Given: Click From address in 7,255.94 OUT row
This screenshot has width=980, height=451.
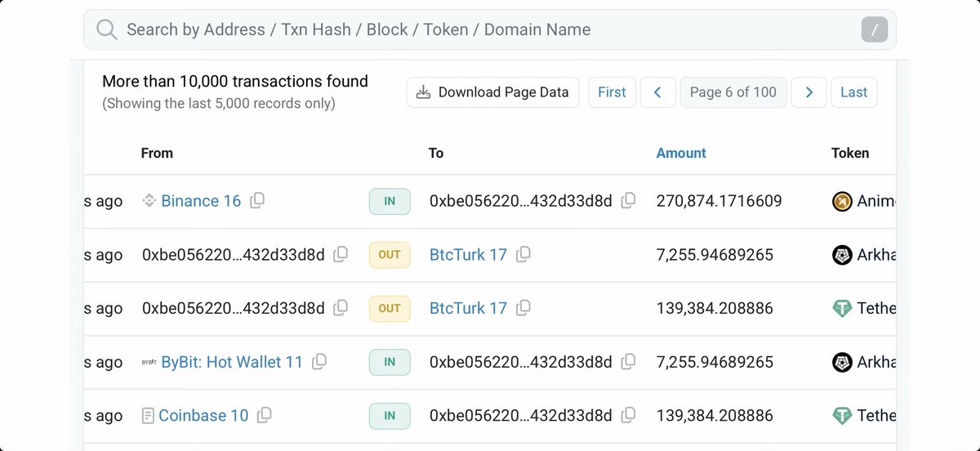Looking at the screenshot, I should (234, 255).
